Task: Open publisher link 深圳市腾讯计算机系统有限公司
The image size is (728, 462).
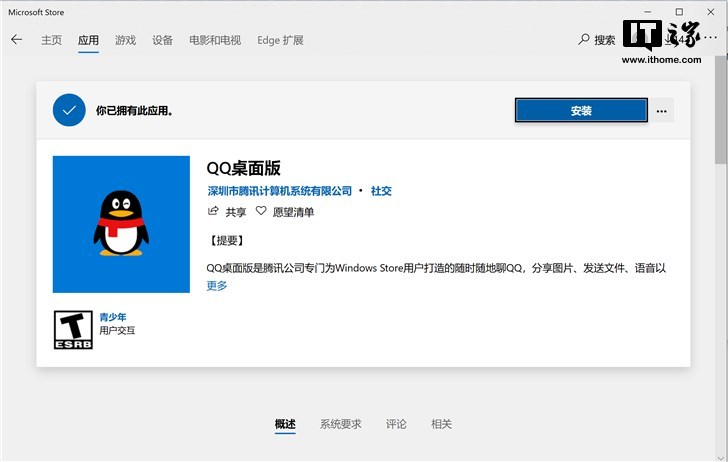Action: coord(280,191)
